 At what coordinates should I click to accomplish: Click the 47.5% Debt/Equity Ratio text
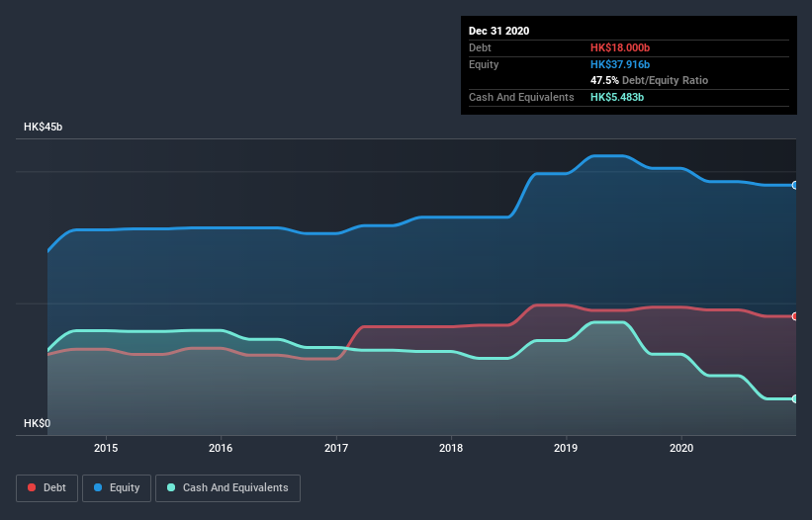649,81
